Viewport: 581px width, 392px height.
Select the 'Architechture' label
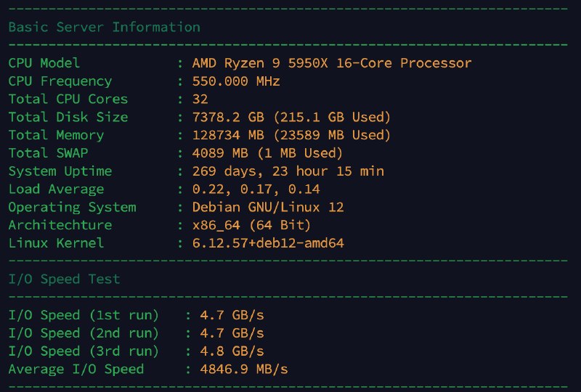tap(60, 225)
